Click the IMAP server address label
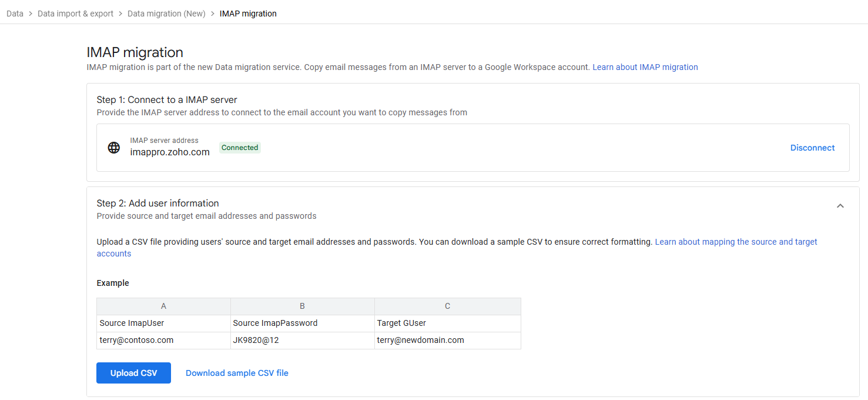The image size is (868, 400). tap(164, 141)
